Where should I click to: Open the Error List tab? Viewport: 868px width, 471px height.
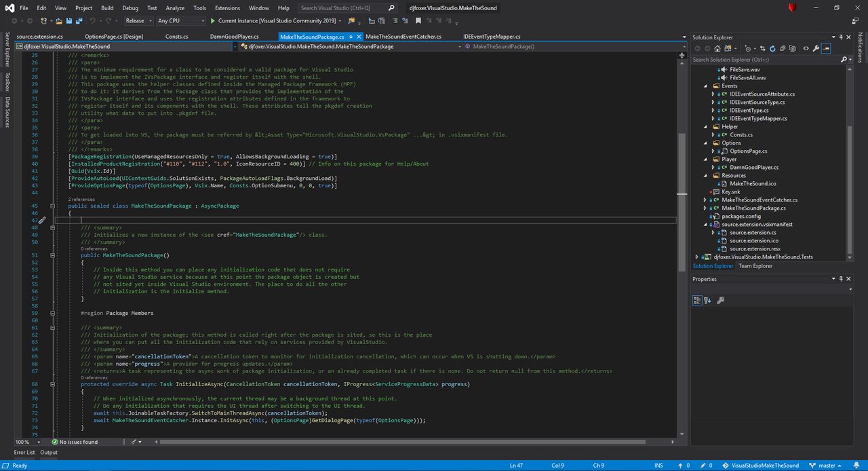(x=24, y=453)
